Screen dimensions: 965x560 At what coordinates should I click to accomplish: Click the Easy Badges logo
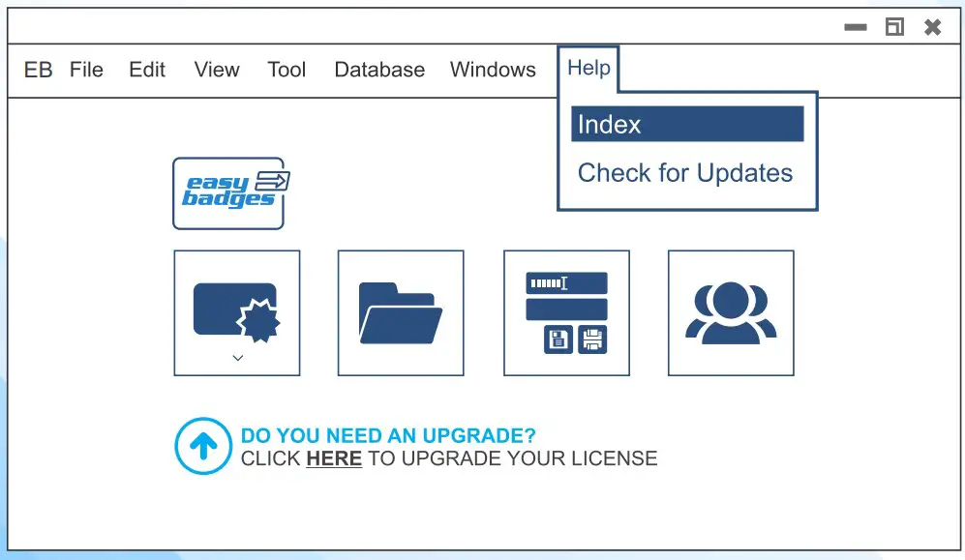(229, 193)
